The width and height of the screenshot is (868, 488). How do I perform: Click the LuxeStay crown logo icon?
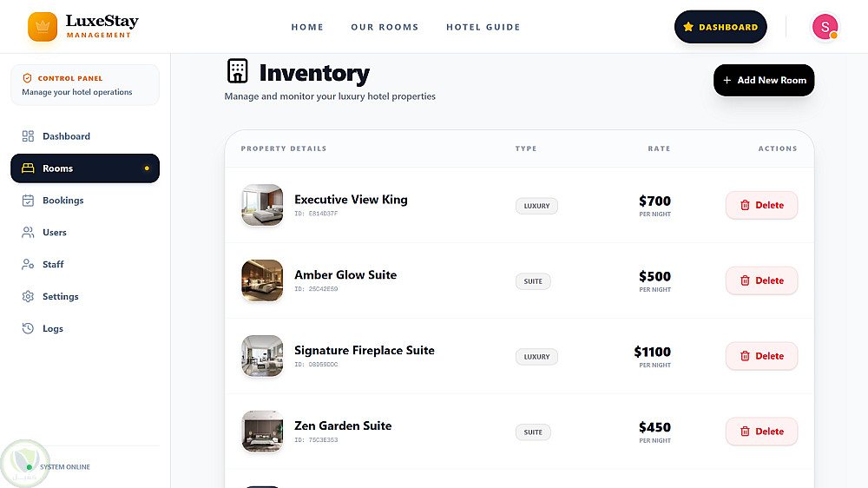(43, 27)
